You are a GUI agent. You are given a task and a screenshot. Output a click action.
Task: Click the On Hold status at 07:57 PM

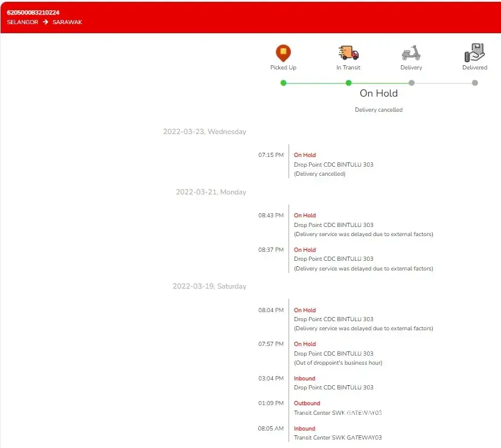click(x=305, y=344)
